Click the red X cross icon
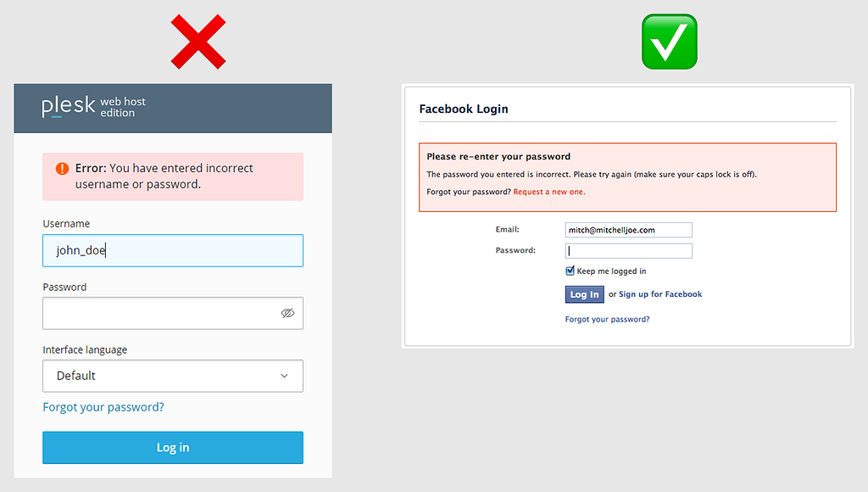This screenshot has height=492, width=868. tap(198, 42)
